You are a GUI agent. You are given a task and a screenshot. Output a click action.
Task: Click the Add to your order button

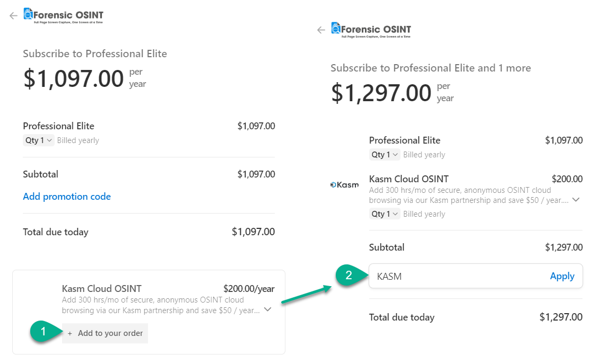click(105, 333)
